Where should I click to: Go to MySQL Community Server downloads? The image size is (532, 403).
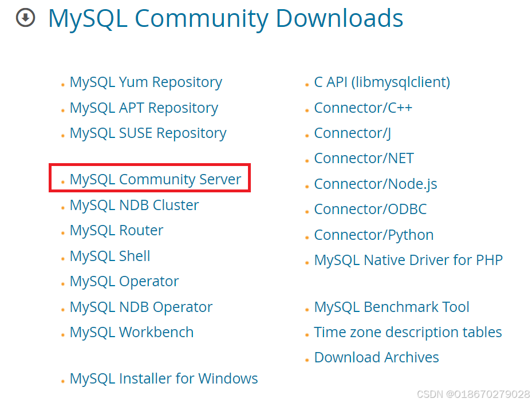[155, 179]
